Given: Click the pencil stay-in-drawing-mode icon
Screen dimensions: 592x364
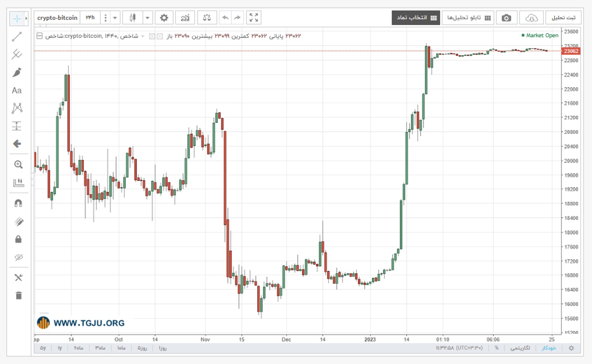Looking at the screenshot, I should [x=19, y=222].
